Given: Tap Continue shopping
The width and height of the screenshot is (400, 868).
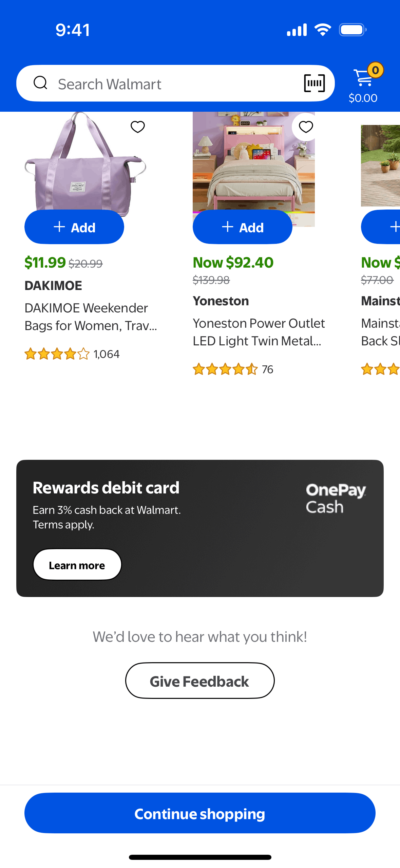Looking at the screenshot, I should (200, 813).
